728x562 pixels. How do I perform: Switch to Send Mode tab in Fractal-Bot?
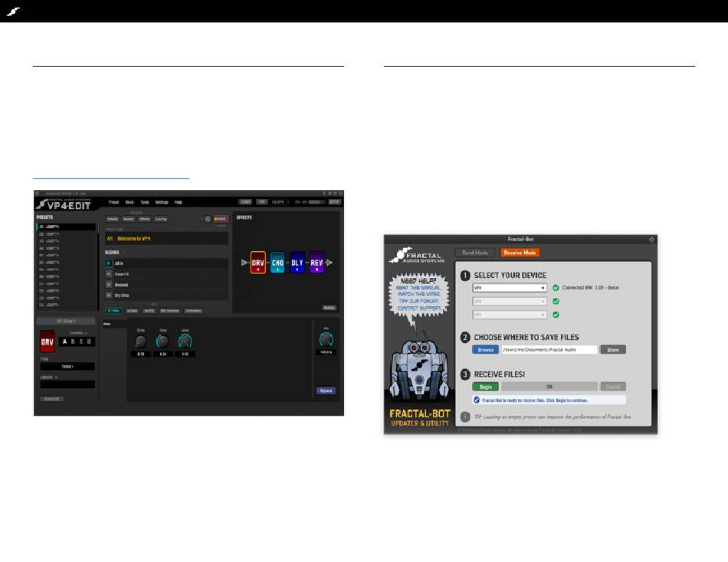click(474, 253)
